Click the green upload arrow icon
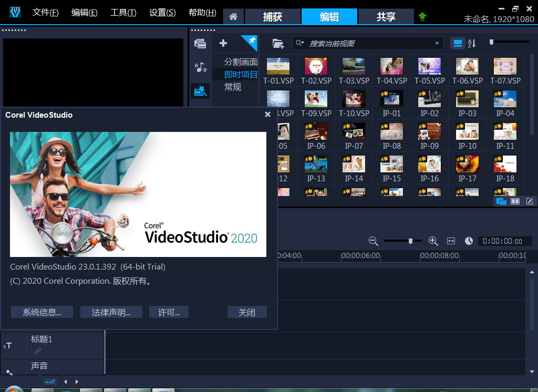Screen dimensions: 538x392 point(422,16)
